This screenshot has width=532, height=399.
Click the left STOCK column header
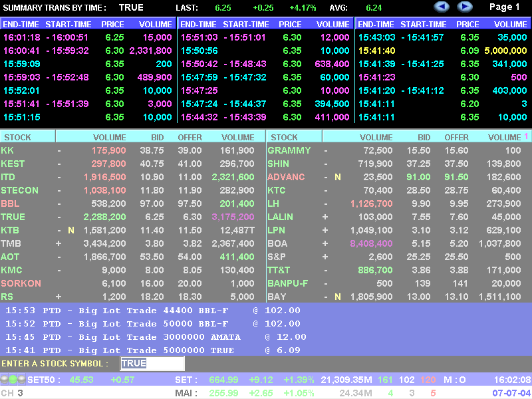pyautogui.click(x=17, y=138)
